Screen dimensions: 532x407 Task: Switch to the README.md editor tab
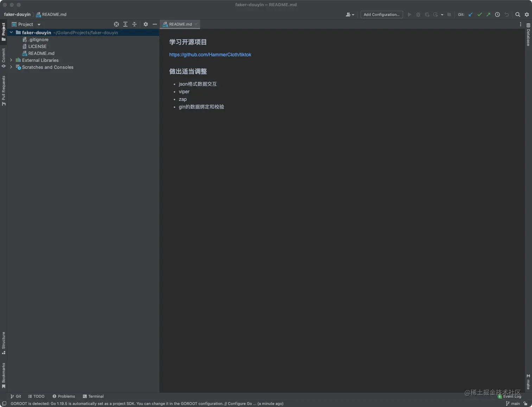click(180, 24)
